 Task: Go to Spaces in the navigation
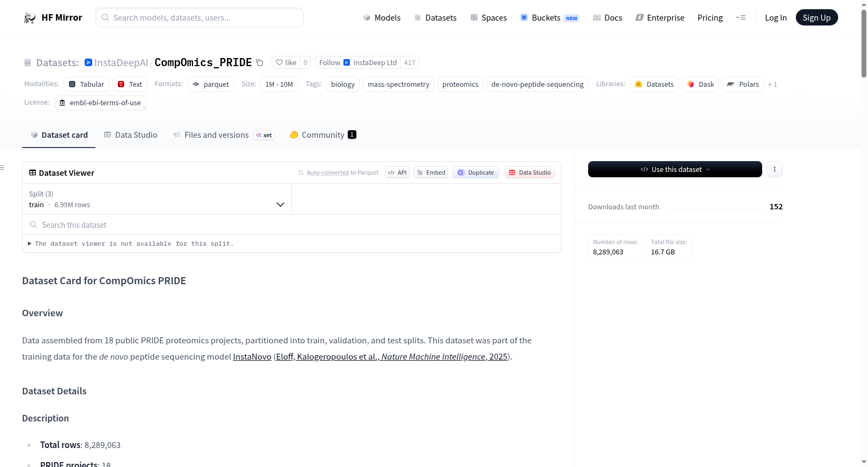pos(489,17)
